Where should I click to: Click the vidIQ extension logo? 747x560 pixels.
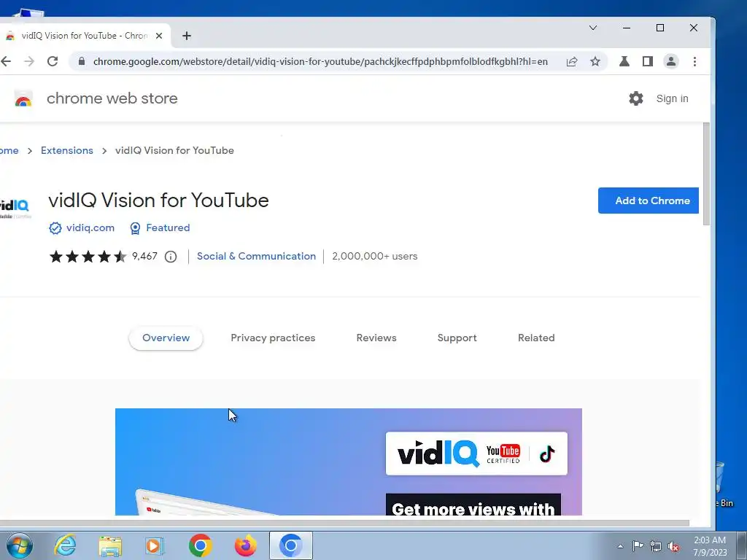[15, 207]
